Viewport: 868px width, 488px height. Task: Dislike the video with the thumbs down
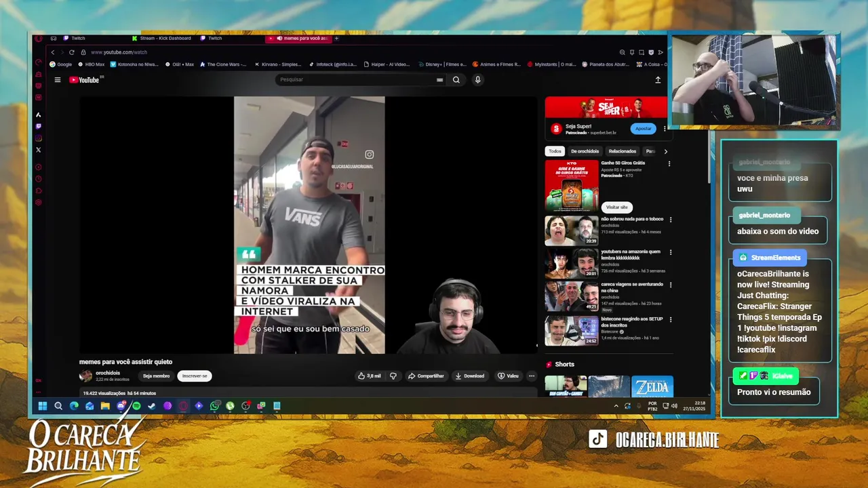(x=393, y=376)
